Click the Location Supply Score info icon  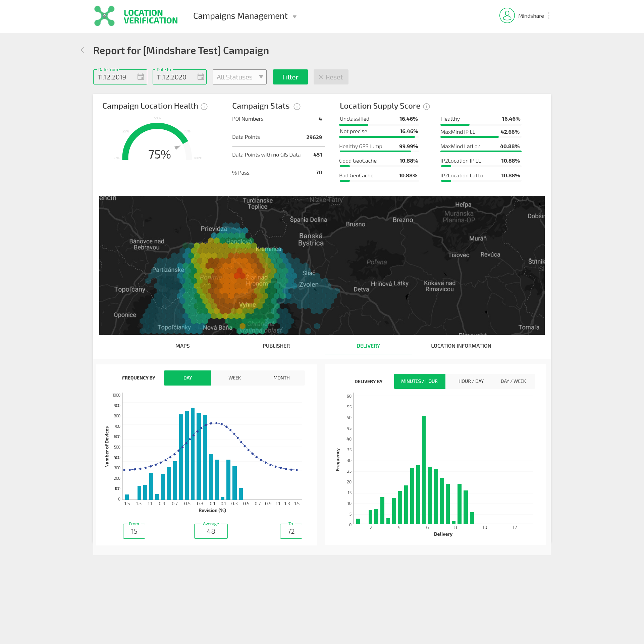click(426, 107)
